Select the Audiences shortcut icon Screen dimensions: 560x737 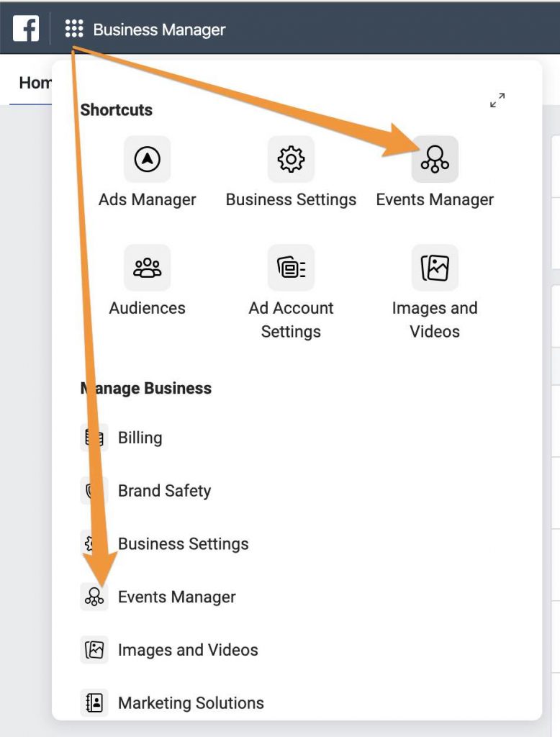[x=147, y=268]
